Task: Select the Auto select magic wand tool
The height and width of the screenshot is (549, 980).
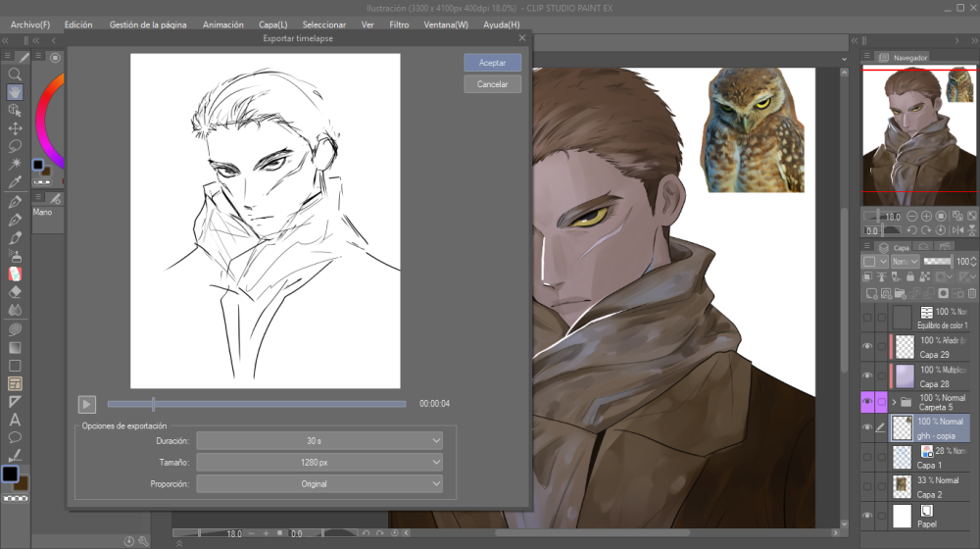Action: tap(15, 164)
